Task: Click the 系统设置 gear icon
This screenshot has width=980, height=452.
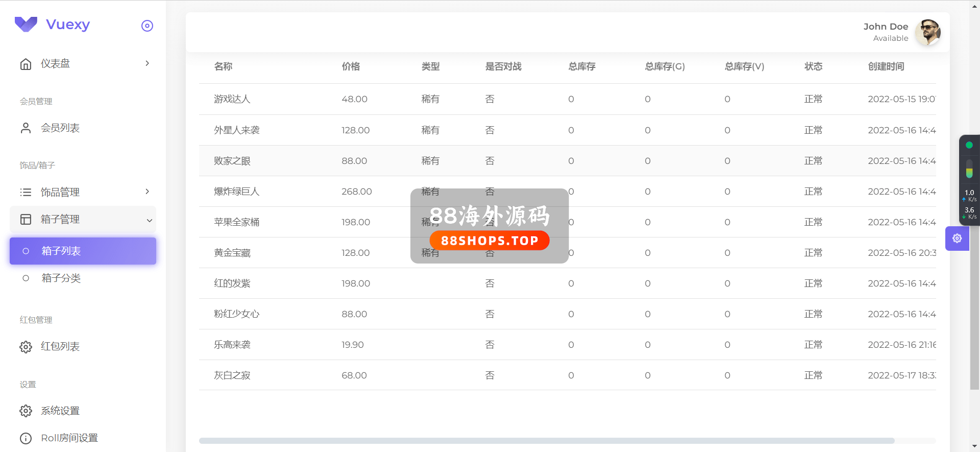Action: [26, 411]
